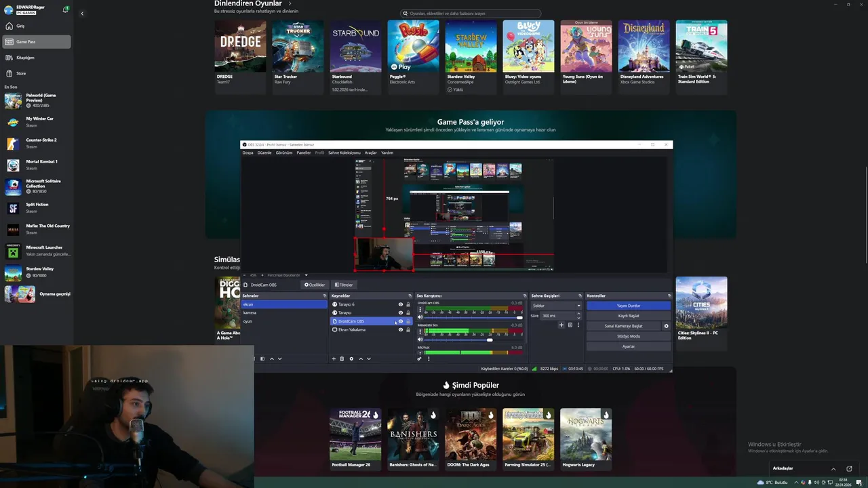Hide the DroidCam OBS source
The image size is (868, 488).
point(401,321)
